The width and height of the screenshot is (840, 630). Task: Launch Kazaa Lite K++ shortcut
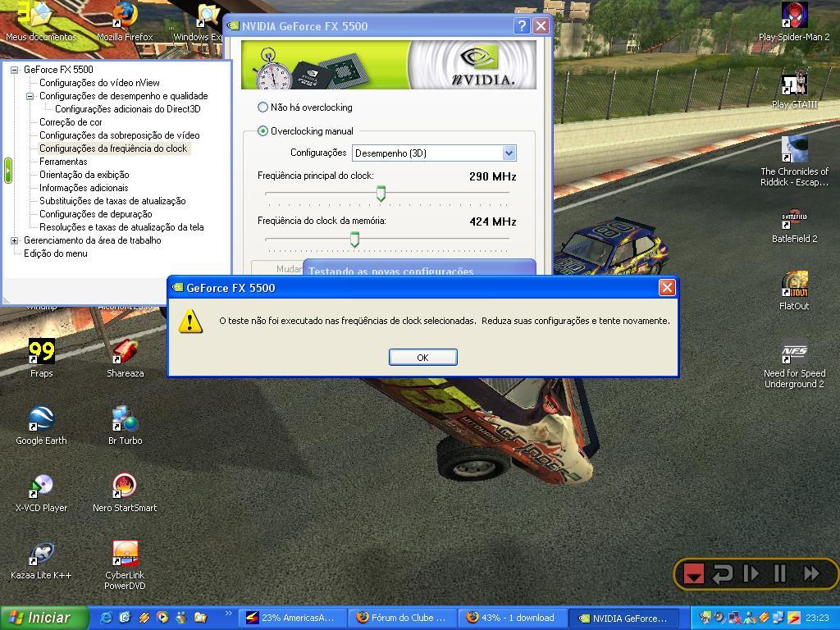tap(41, 560)
